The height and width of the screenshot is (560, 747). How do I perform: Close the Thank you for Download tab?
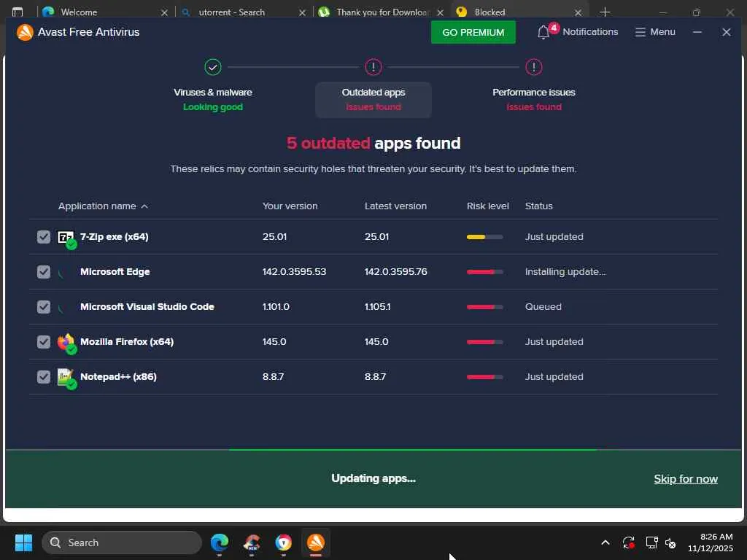[440, 12]
